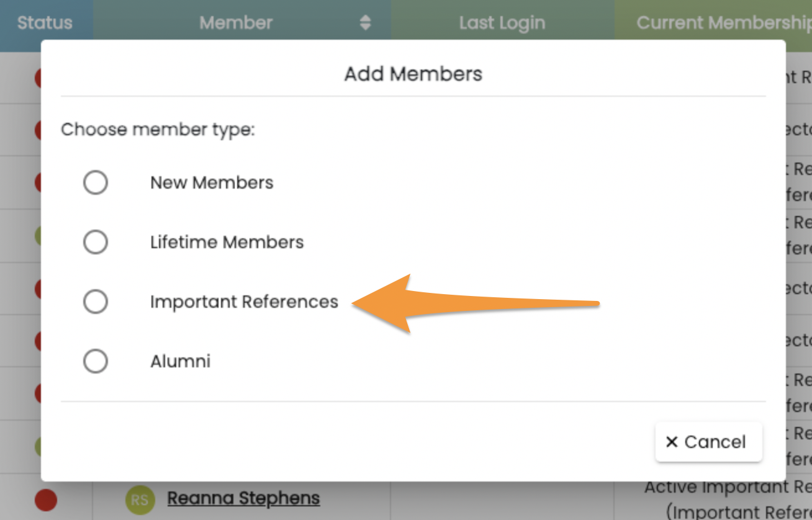Screen dimensions: 812x520
Task: Click the RS avatar circle
Action: tap(140, 500)
